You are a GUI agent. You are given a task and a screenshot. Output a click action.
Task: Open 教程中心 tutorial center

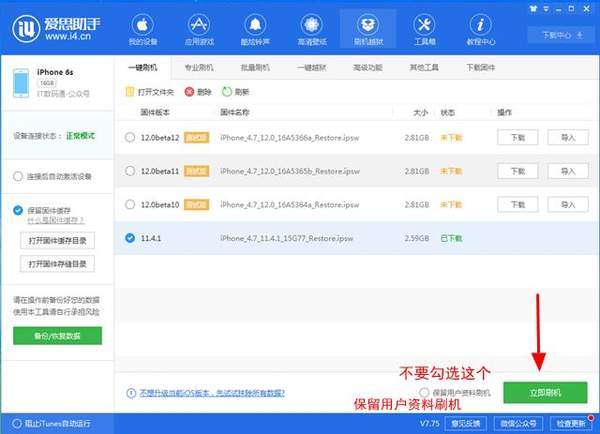(481, 30)
